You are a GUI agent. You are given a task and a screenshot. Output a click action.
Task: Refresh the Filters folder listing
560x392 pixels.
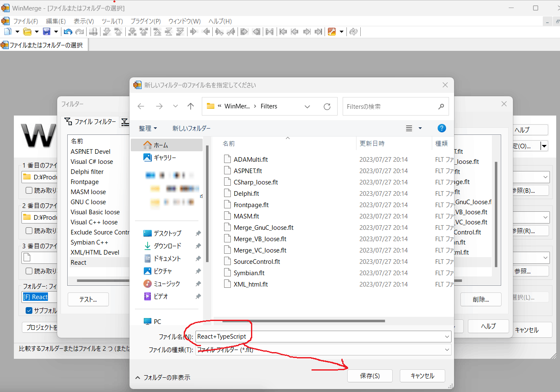coord(327,107)
